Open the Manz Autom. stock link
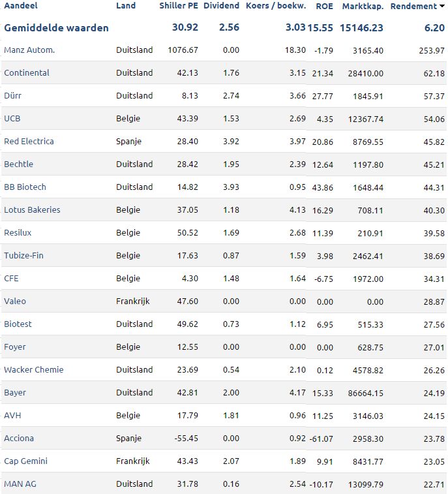Viewport: 448px width, 494px height. click(x=29, y=50)
